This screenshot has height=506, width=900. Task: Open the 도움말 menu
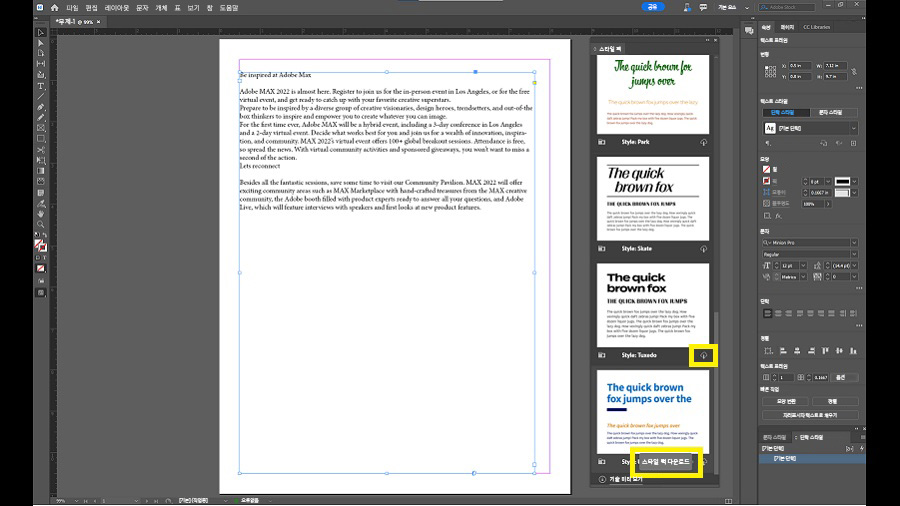point(228,8)
